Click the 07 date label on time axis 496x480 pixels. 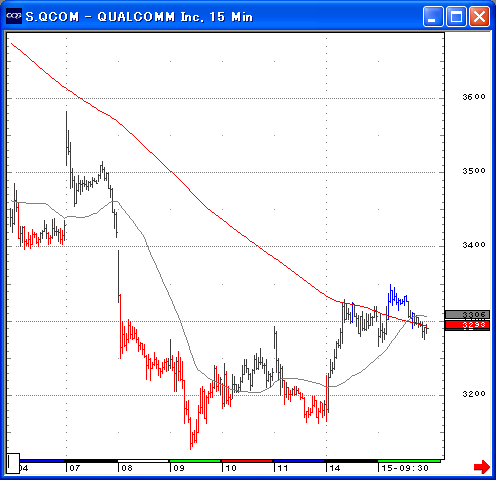[x=75, y=468]
